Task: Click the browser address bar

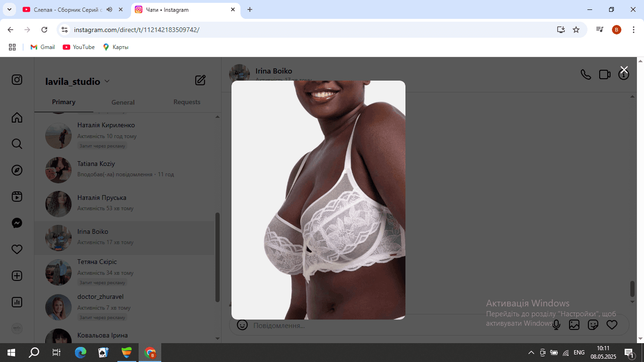Action: [x=313, y=30]
